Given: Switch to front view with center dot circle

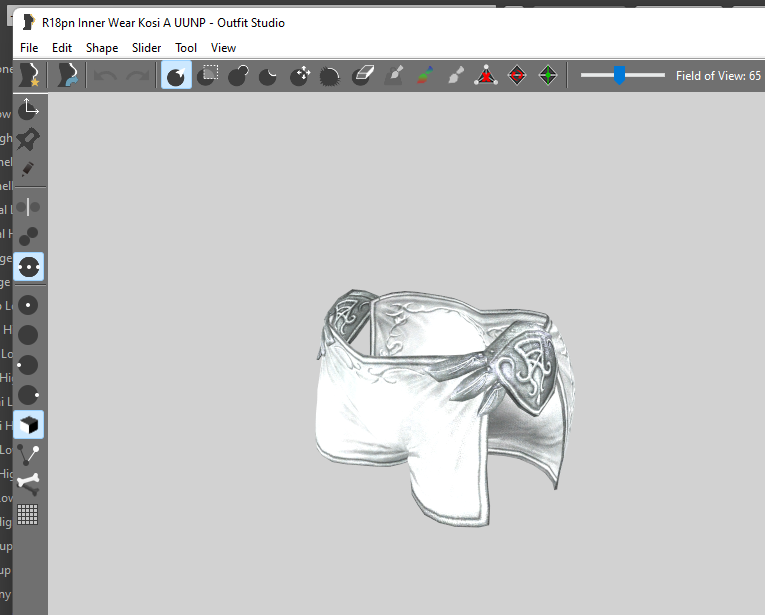Looking at the screenshot, I should point(28,305).
